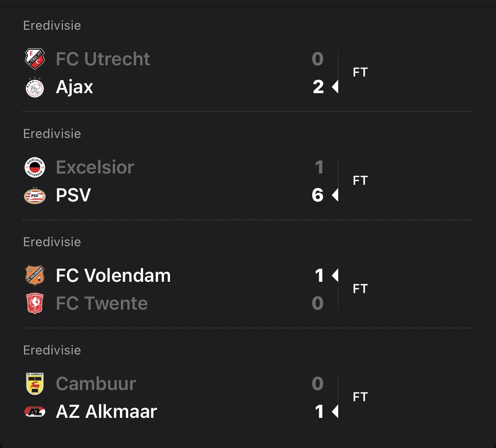496x448 pixels.
Task: Click the winner arrow beside Ajax's score
Action: point(335,87)
